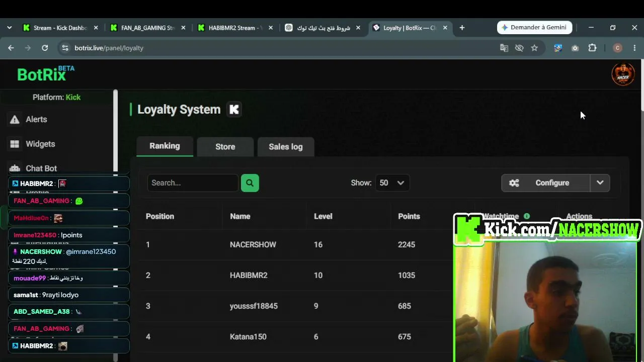644x362 pixels.
Task: Open the Chrome profile C avatar
Action: point(618,48)
